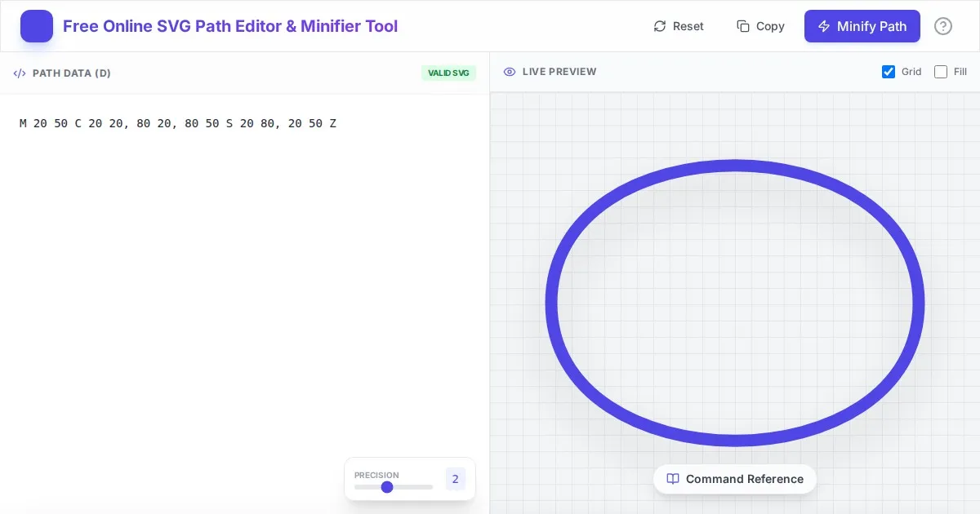This screenshot has width=980, height=514.
Task: Click the purple app logo icon
Action: pos(37,26)
